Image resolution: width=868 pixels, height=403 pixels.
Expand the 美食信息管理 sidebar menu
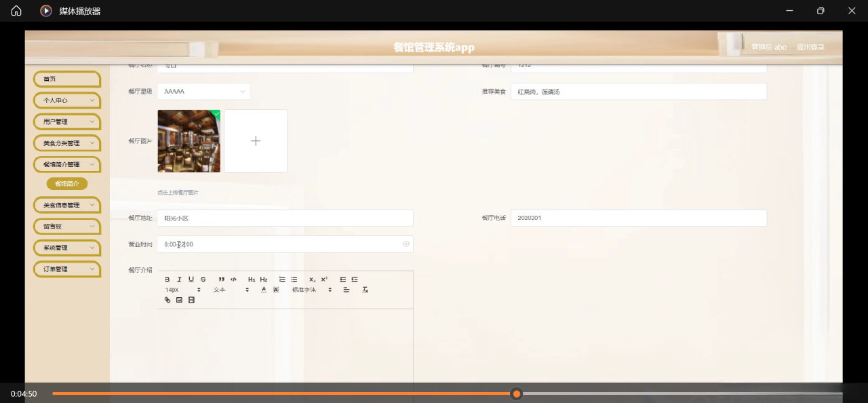(67, 205)
